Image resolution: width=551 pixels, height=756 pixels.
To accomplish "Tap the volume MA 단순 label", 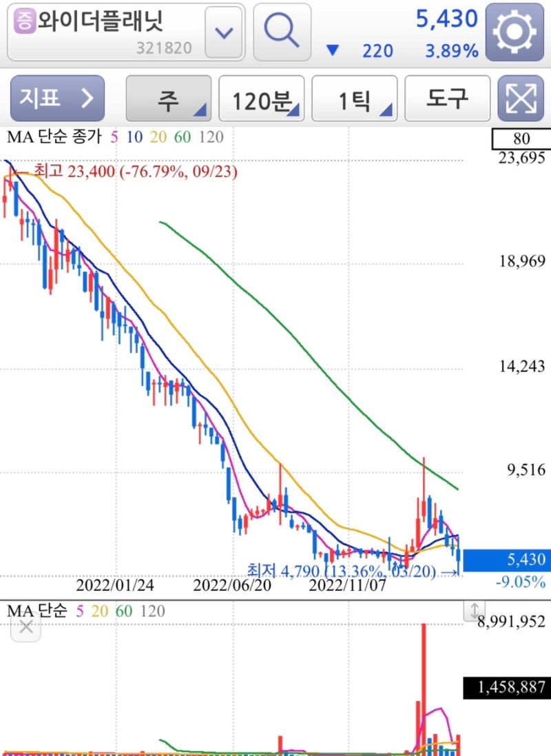I will click(x=37, y=611).
